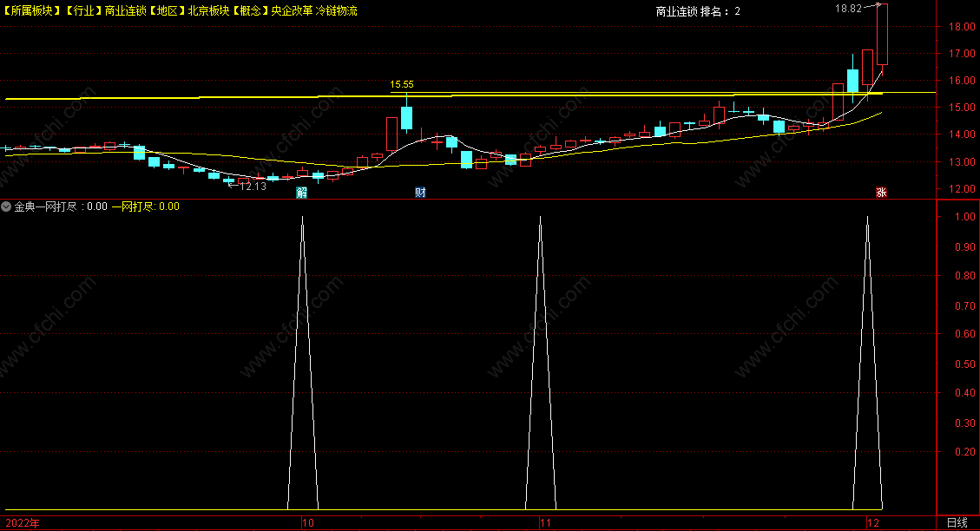The image size is (980, 531).
Task: Click month 10 on the time axis
Action: point(307,523)
